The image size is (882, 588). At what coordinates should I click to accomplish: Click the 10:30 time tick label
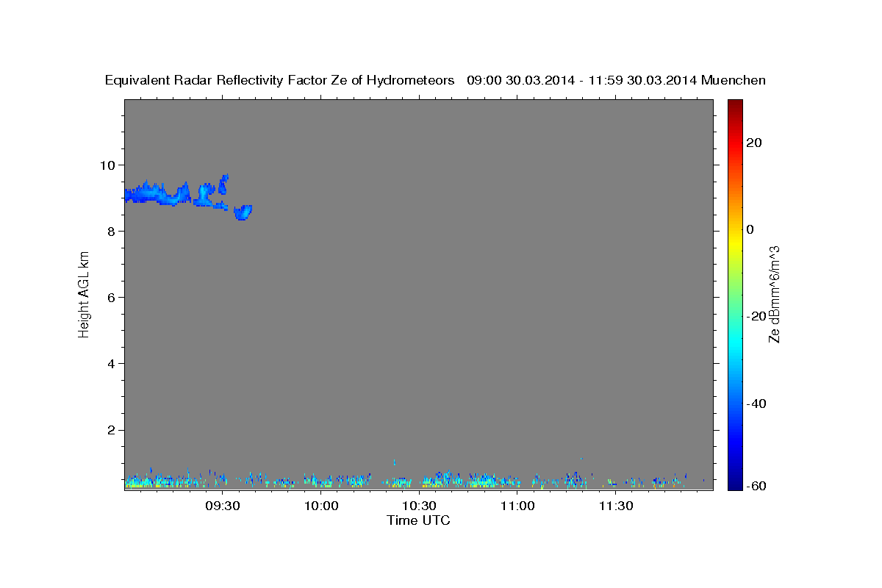coord(420,506)
